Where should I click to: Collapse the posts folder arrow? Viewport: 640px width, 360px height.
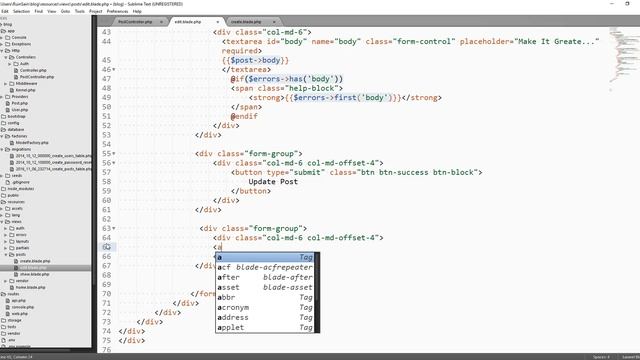click(x=6, y=254)
